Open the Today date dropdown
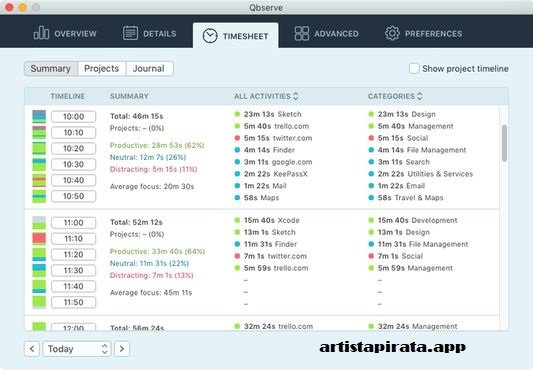 pyautogui.click(x=77, y=349)
